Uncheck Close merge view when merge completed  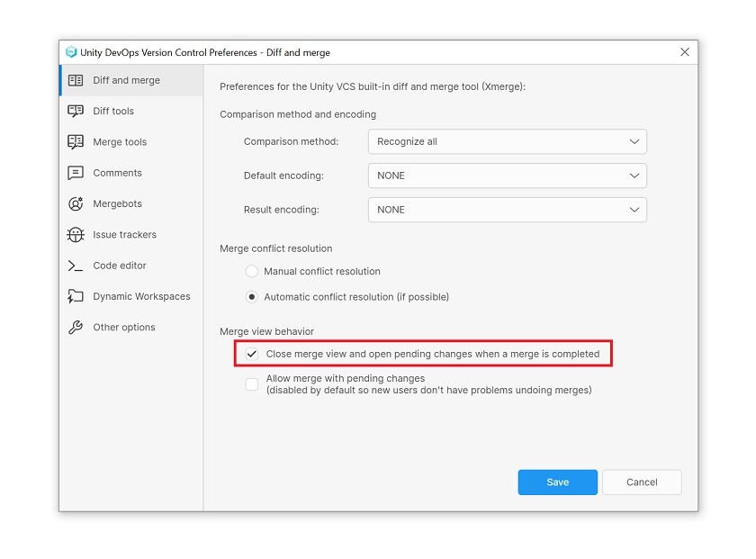click(x=252, y=354)
